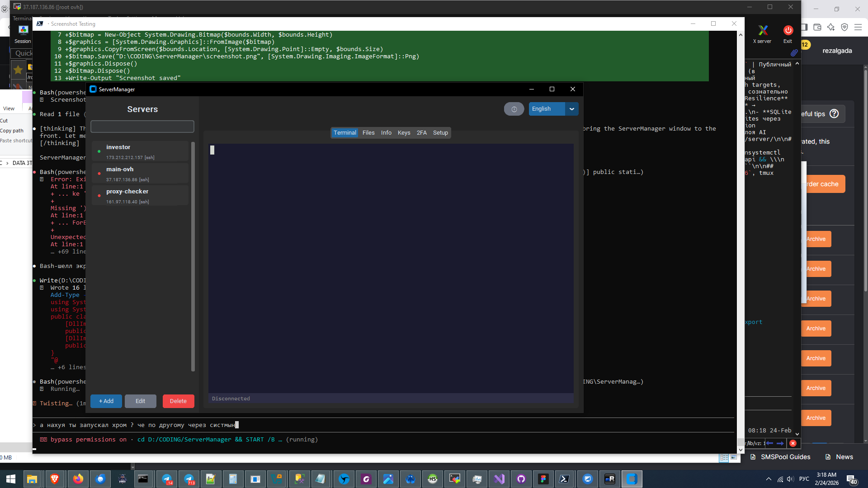The image size is (868, 488).
Task: Open the browser hamburger menu
Action: (x=858, y=27)
